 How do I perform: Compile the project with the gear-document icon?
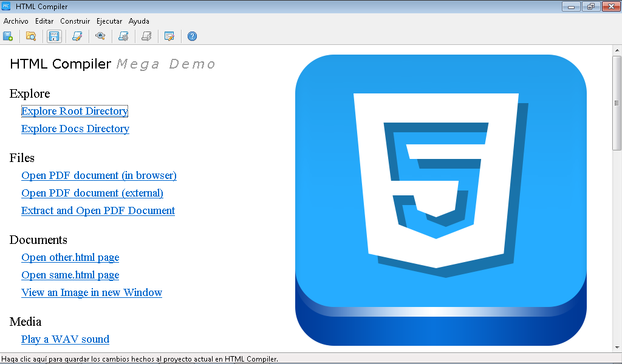(x=123, y=36)
